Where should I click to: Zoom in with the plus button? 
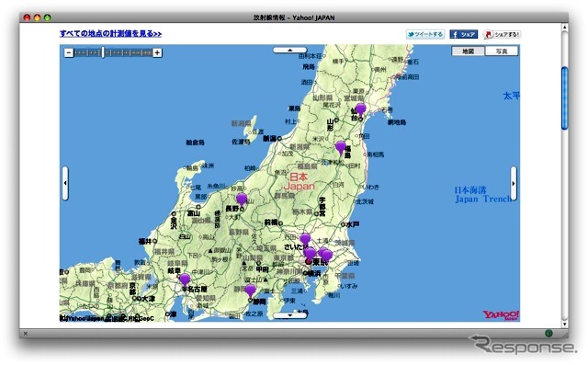157,53
